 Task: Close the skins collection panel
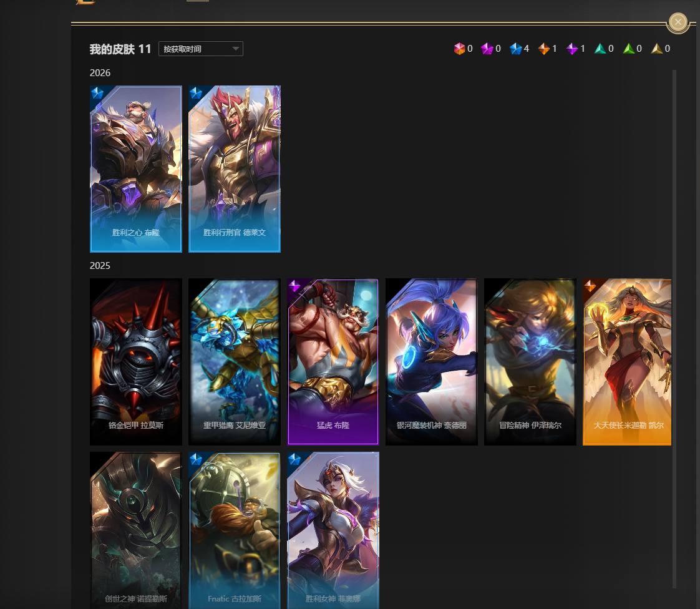pos(678,22)
